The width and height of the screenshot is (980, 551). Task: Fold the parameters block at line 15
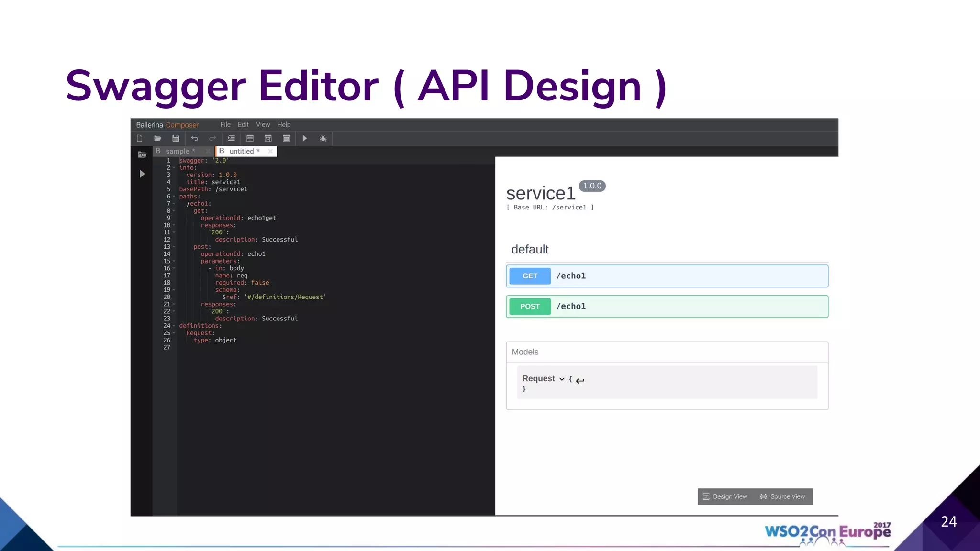click(174, 261)
